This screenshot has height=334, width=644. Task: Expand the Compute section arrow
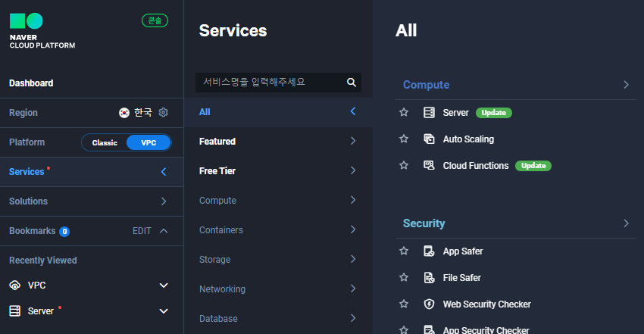[x=626, y=85]
